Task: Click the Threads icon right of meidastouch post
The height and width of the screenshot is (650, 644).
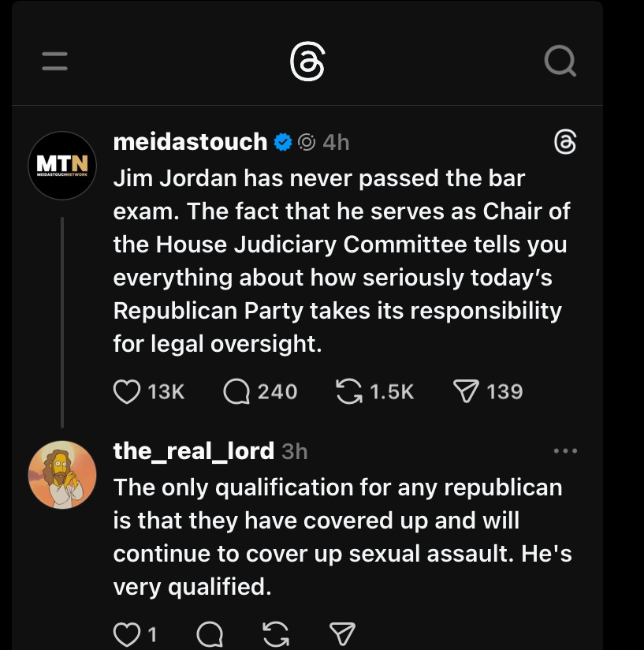Action: click(x=565, y=142)
